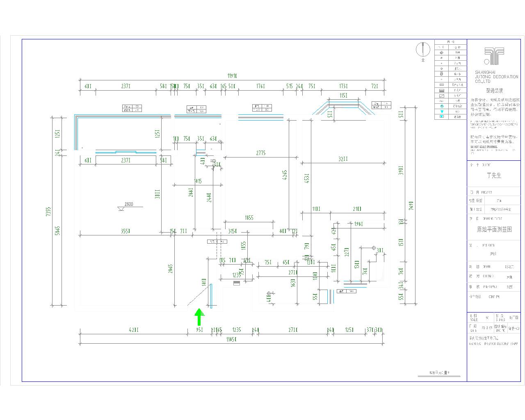Click the green entrance arrow marker
Image resolution: width=525 pixels, height=420 pixels.
[199, 317]
